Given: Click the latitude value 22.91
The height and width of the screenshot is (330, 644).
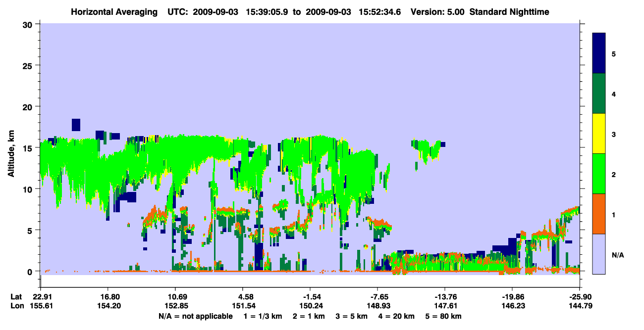Looking at the screenshot, I should (43, 296).
